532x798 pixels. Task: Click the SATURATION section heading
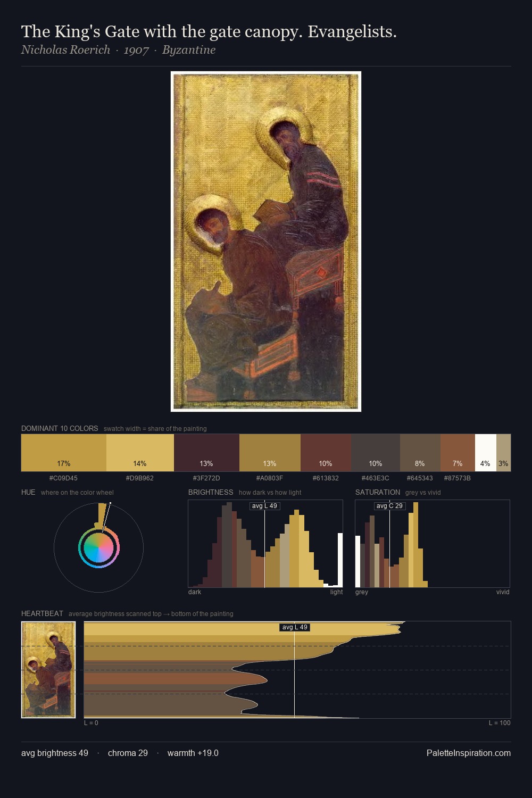pyautogui.click(x=378, y=492)
